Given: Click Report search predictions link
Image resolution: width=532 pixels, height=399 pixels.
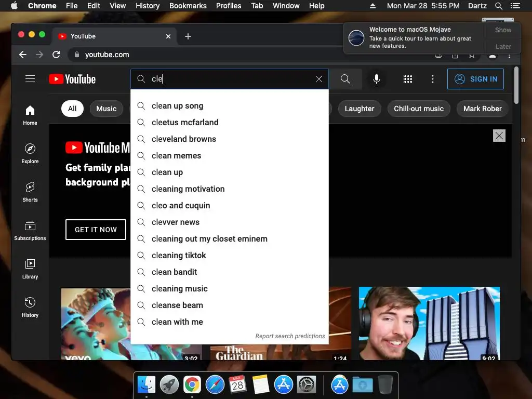Looking at the screenshot, I should (290, 336).
